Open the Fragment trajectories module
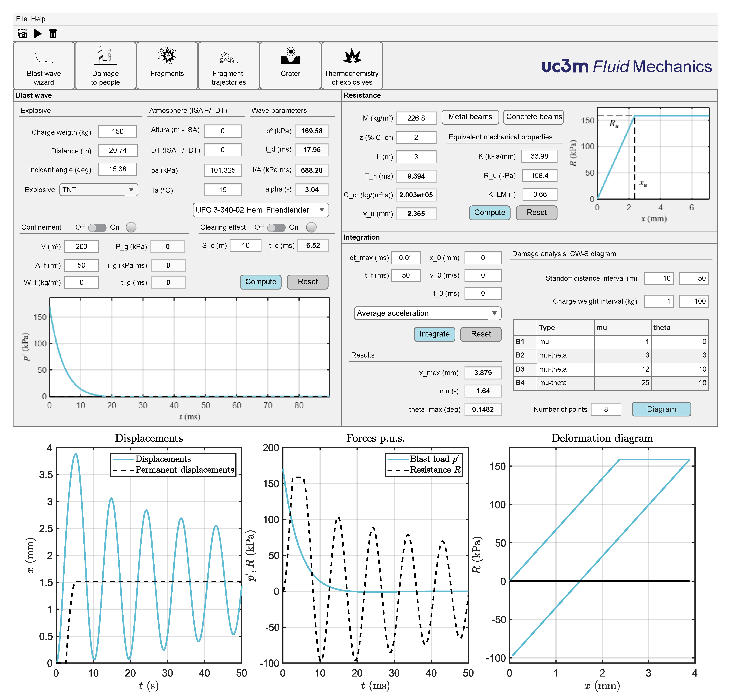Screen dimensions: 729x700 [x=228, y=65]
